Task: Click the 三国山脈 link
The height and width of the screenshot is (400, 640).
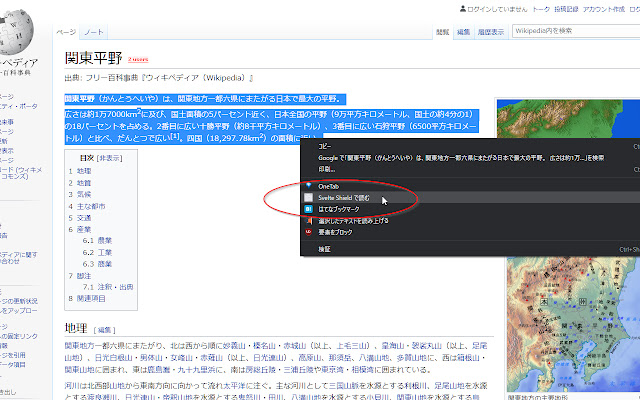Action: (344, 386)
